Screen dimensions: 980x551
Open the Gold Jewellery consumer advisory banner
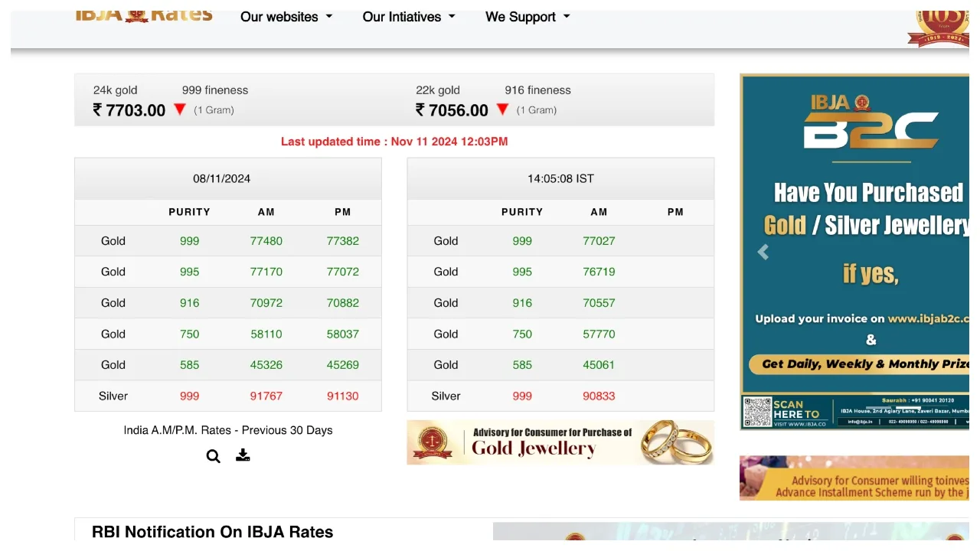coord(560,442)
